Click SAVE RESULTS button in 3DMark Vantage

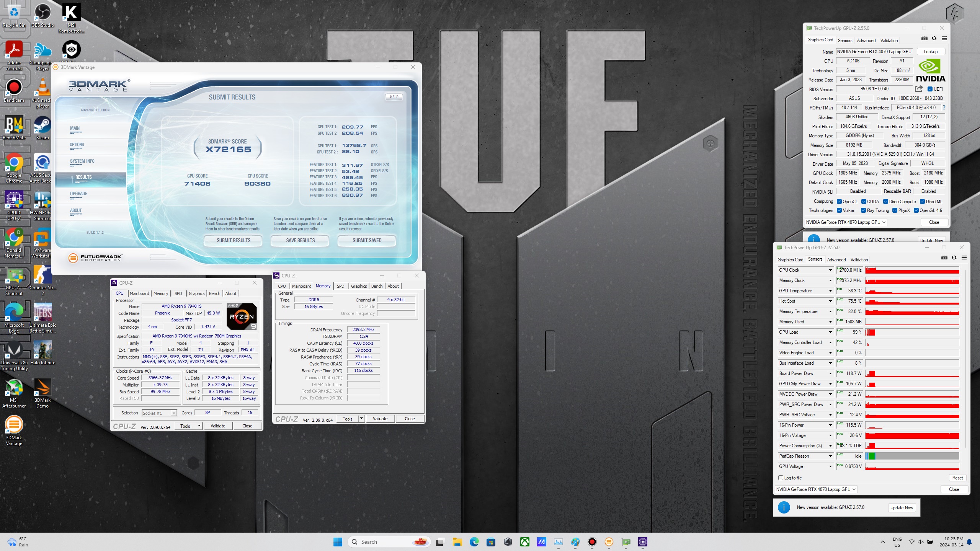click(x=301, y=240)
